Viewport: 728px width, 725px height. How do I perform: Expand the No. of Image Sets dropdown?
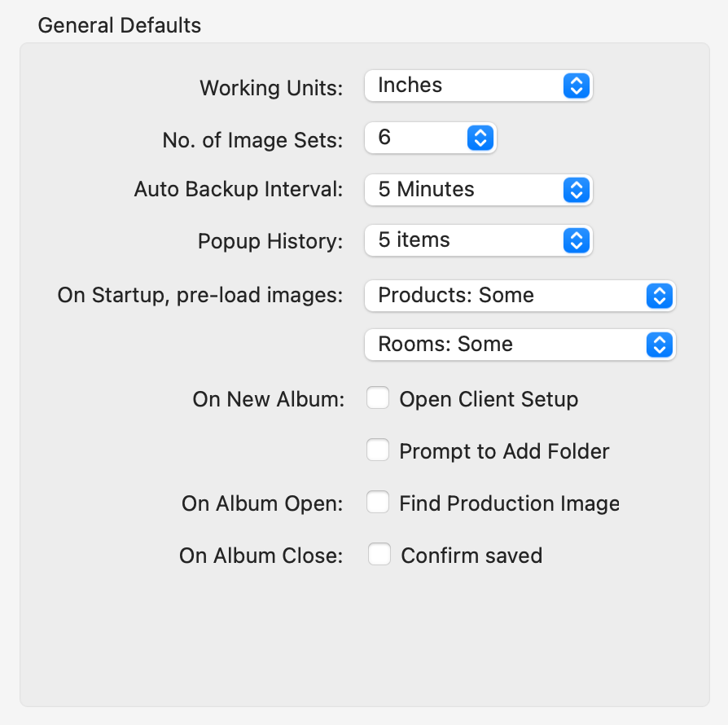click(430, 138)
